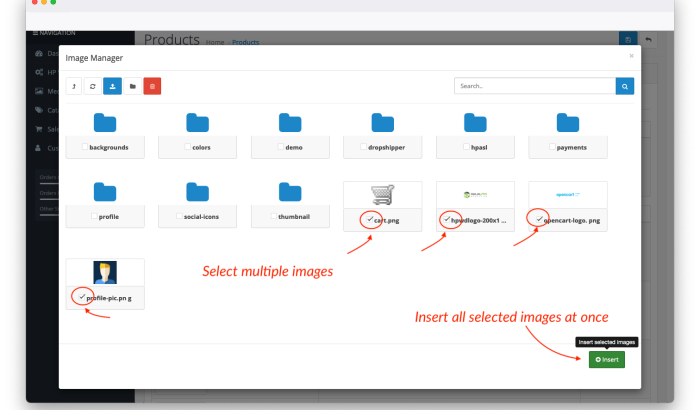Click the parent directory up arrow button
Viewport: 700px width, 410px height.
tap(74, 86)
